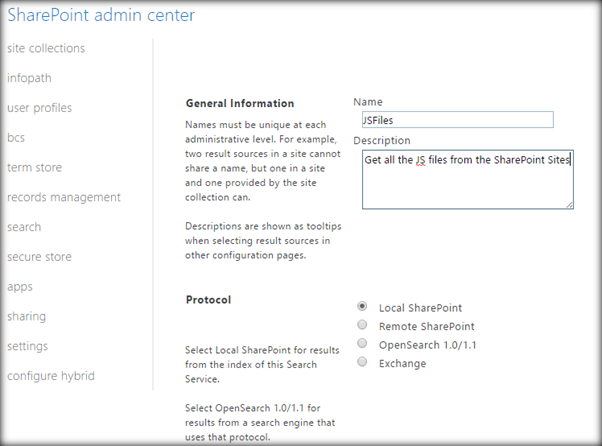Choose OpenSearch 1.0/1.1 protocol
This screenshot has height=446, width=602.
pos(362,344)
